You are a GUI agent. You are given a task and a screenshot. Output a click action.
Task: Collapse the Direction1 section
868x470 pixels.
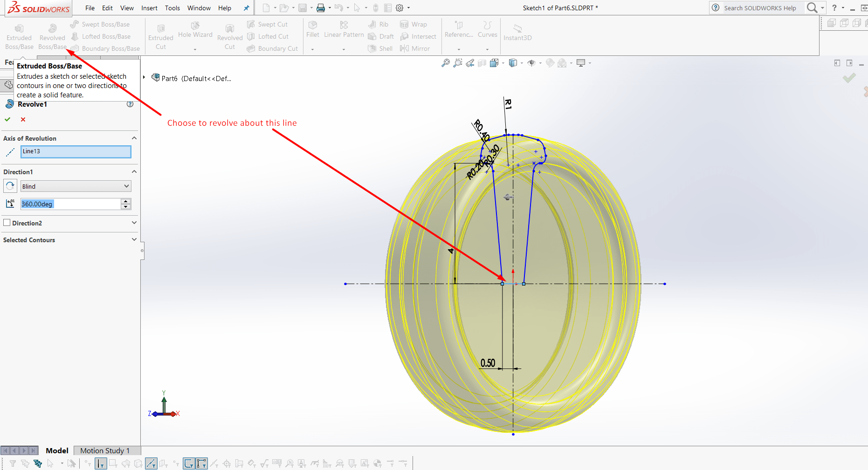point(134,172)
